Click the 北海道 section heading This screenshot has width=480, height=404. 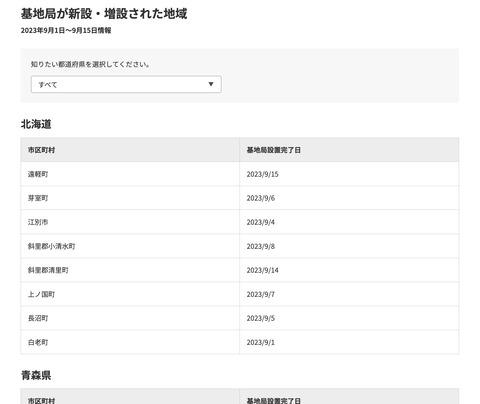click(x=36, y=124)
